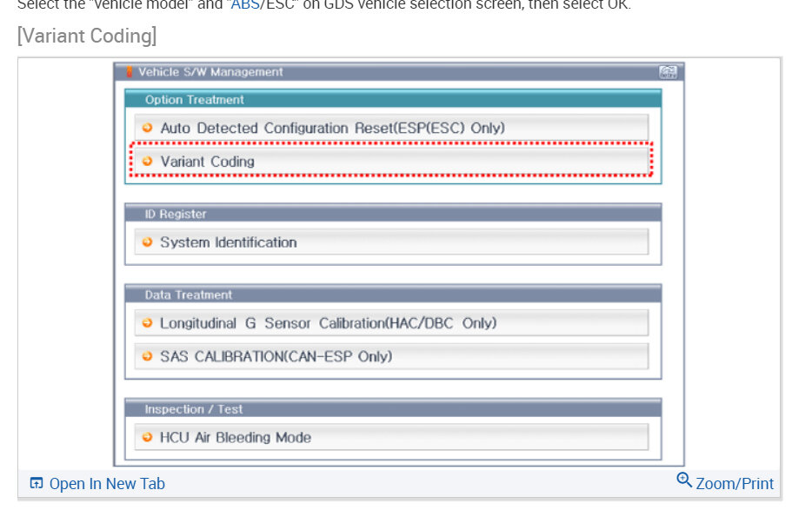Follow the ABS hyperlink in the text
812x510 pixels.
pos(244,4)
